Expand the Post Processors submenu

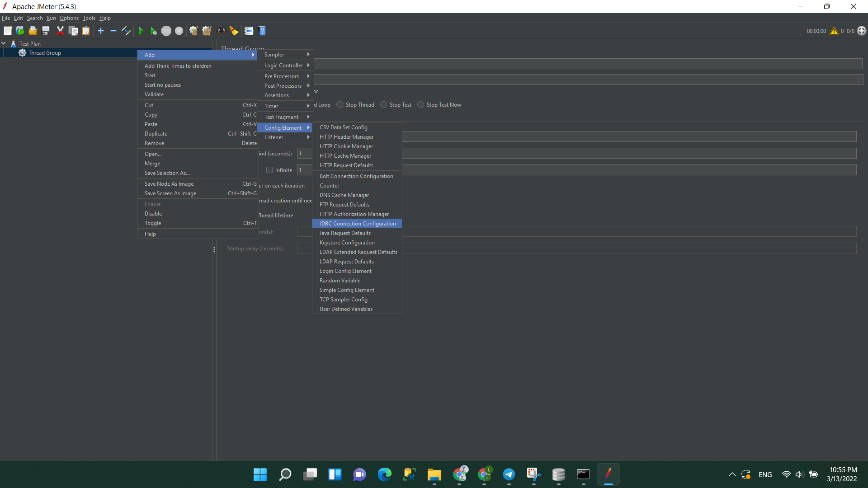coord(285,85)
